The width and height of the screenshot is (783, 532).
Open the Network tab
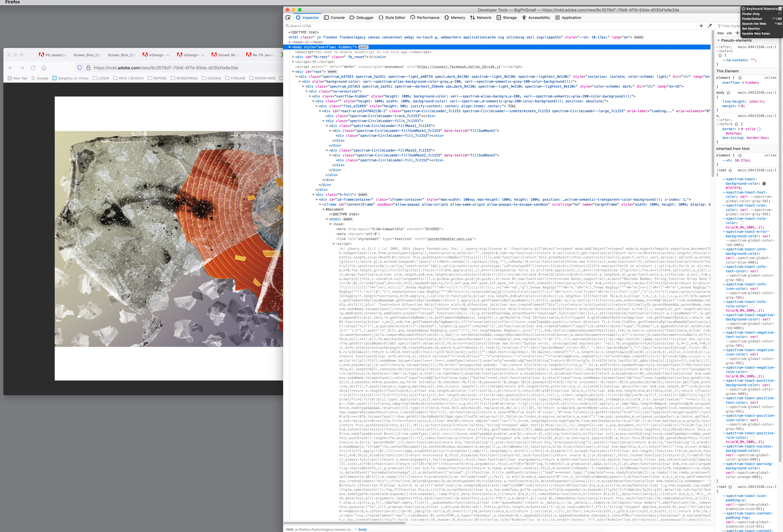[480, 18]
